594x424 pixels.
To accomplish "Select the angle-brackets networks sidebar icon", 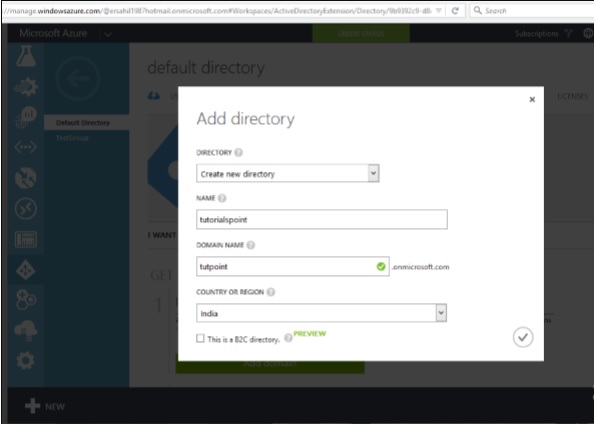I will point(26,147).
